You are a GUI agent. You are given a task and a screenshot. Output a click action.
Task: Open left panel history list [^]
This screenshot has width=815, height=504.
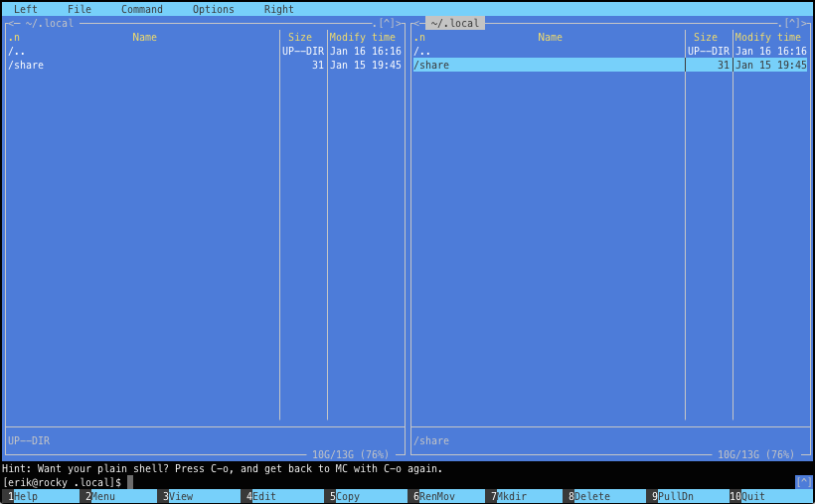(x=387, y=23)
